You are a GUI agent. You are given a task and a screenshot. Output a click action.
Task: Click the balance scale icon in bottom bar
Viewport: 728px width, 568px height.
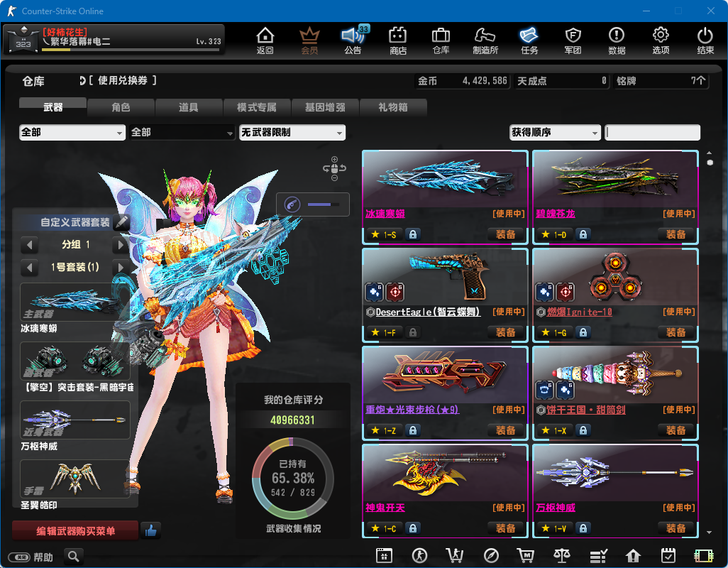click(561, 555)
